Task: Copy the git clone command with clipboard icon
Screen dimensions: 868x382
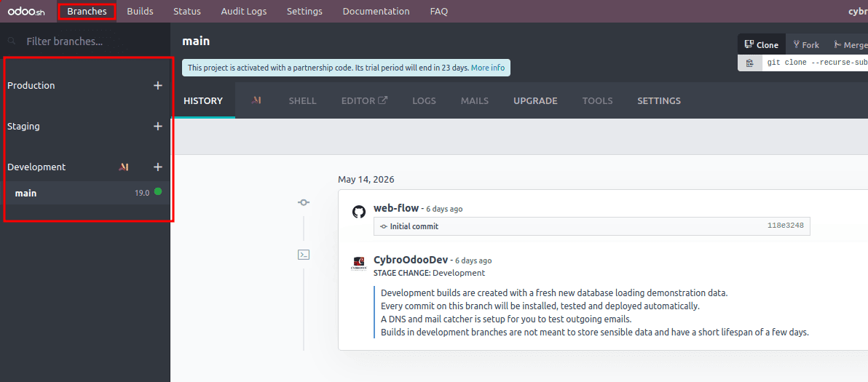Action: point(749,63)
